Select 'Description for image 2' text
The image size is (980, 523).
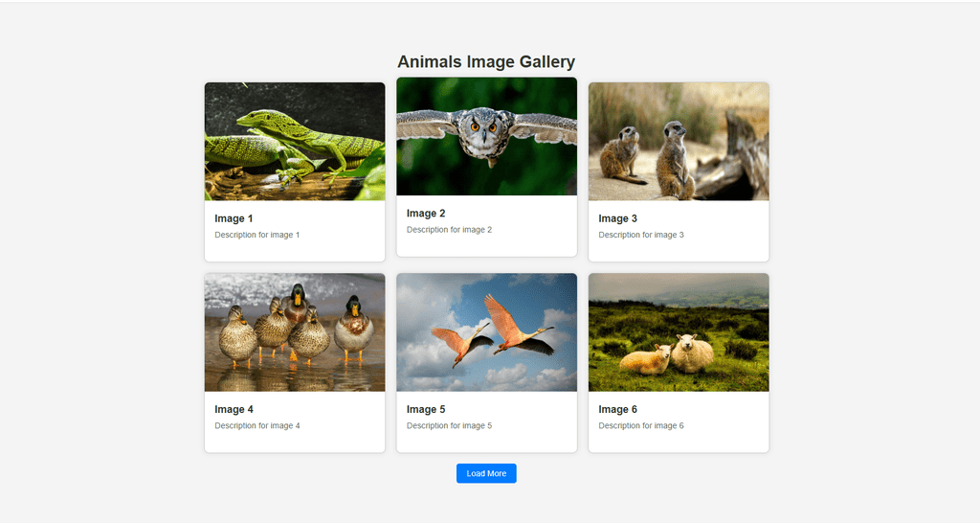[x=449, y=230]
